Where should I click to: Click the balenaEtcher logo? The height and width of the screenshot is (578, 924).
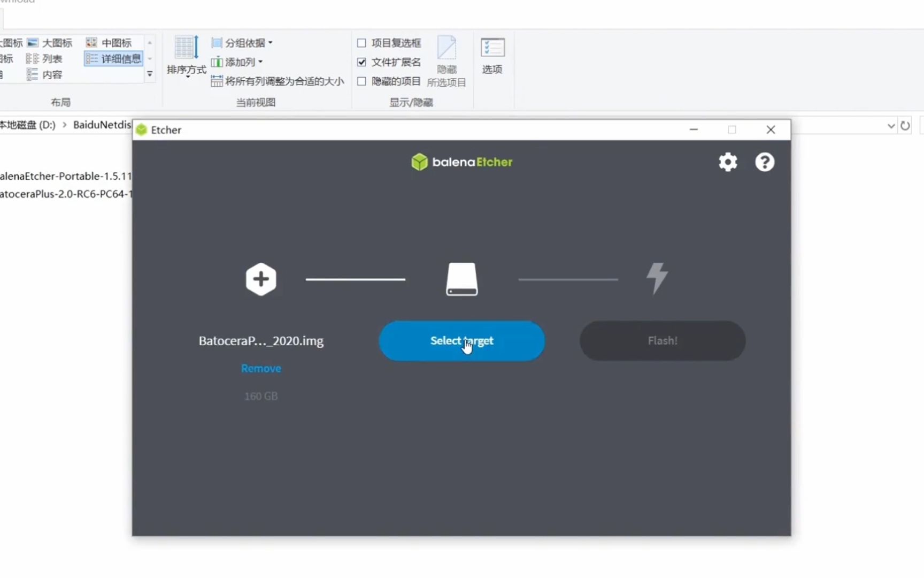click(462, 162)
